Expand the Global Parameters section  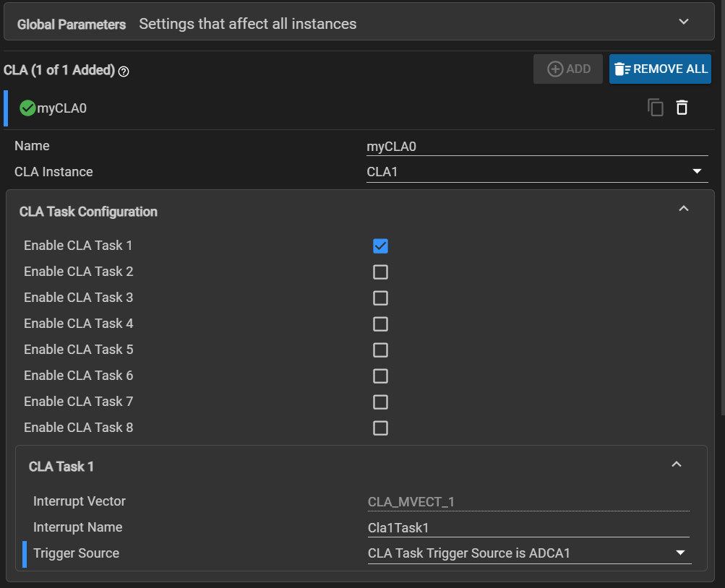[x=684, y=22]
